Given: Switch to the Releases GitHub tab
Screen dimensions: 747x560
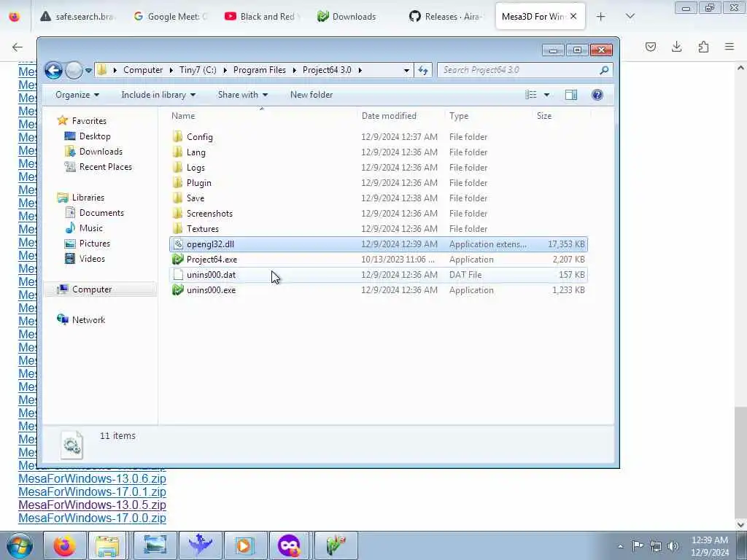Looking at the screenshot, I should pyautogui.click(x=445, y=17).
